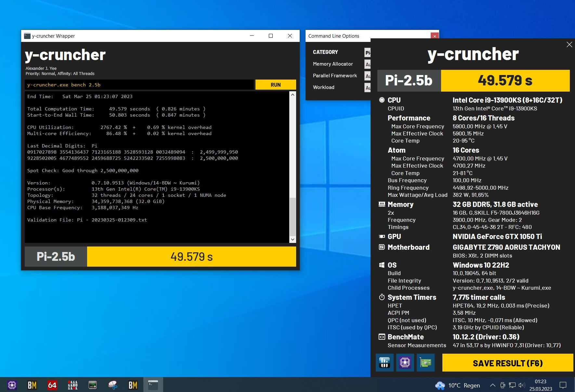Click the Timings CL34.0-45-45-36 value
Viewport: 575px width, 392px height.
point(492,227)
